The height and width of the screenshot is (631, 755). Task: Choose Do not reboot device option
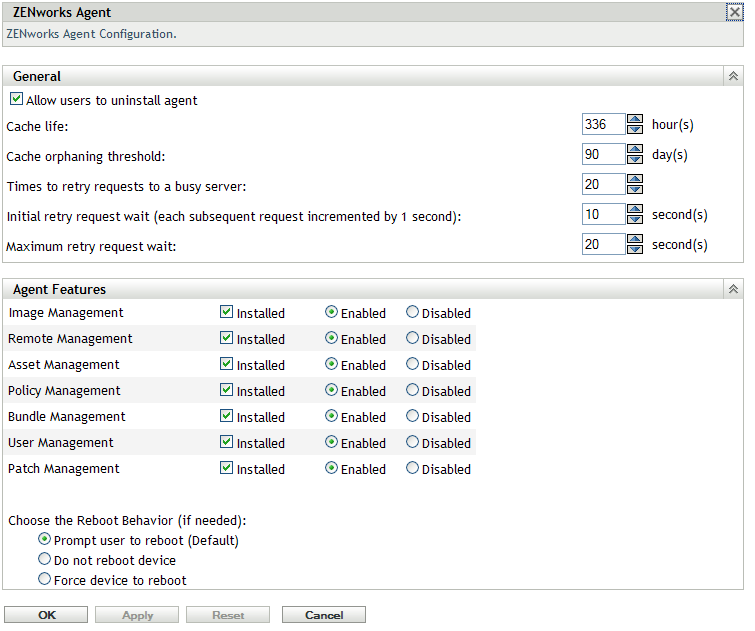[44, 560]
